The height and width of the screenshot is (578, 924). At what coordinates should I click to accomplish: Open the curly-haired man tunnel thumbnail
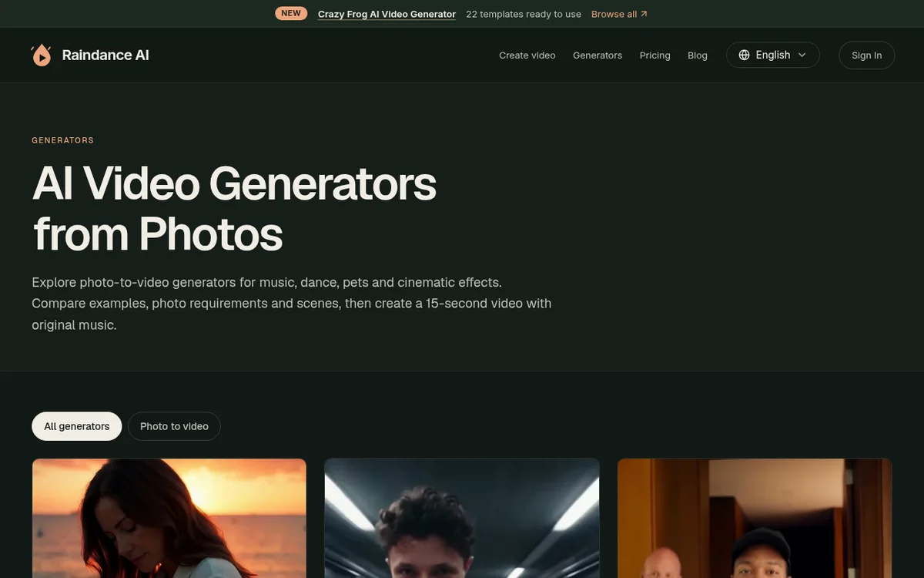462,518
